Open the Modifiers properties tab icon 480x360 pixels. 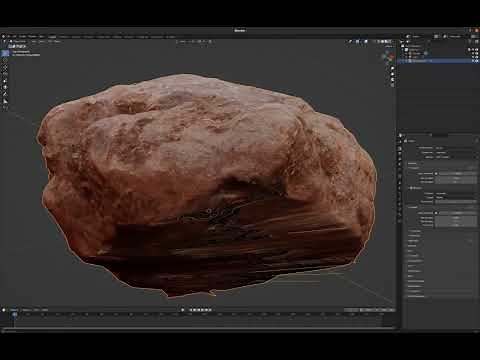(400, 182)
